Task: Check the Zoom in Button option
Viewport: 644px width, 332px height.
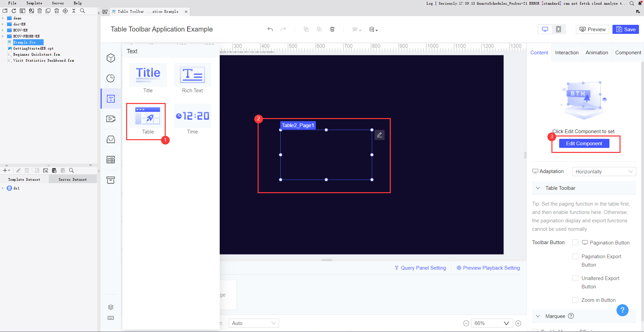Action: 575,300
